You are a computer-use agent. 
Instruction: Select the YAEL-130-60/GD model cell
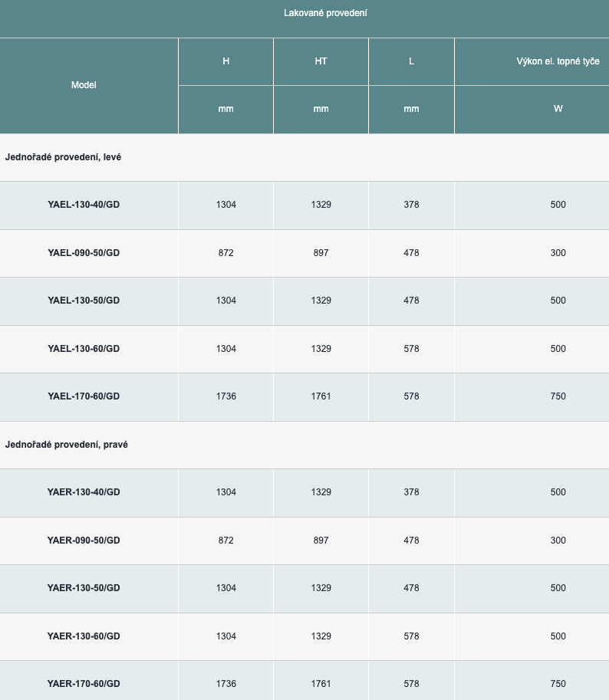[84, 349]
